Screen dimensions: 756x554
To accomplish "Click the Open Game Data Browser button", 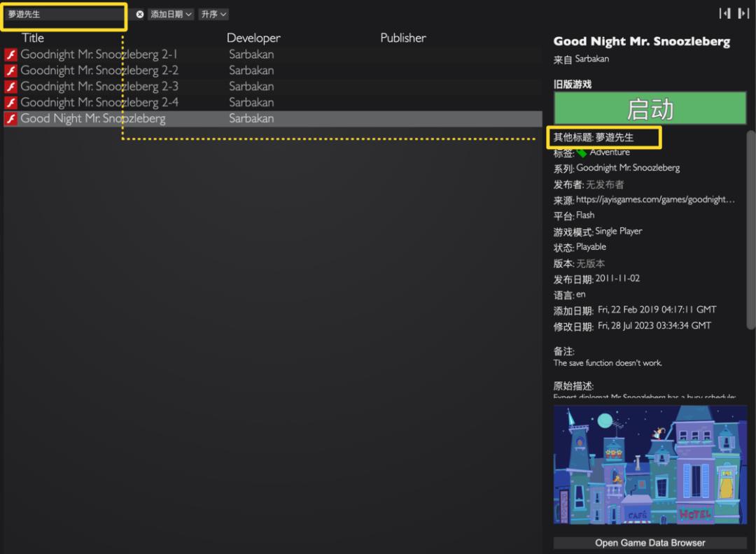I will [x=650, y=543].
